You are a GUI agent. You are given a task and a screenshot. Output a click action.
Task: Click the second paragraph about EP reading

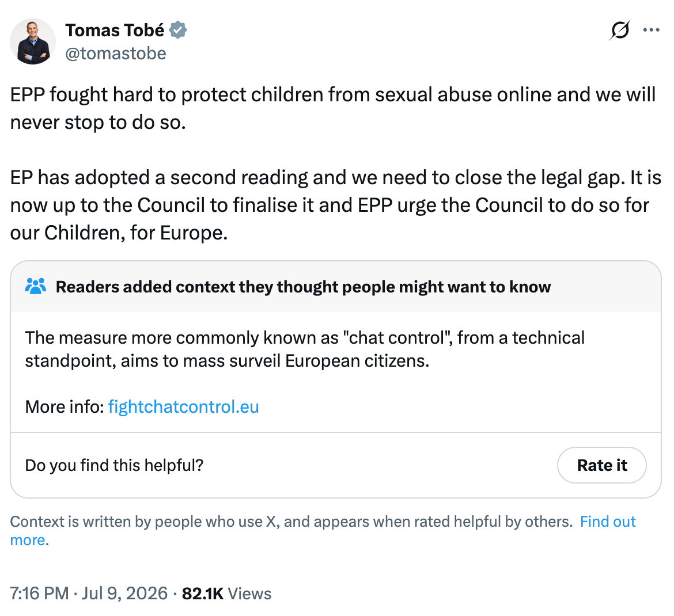coord(335,206)
